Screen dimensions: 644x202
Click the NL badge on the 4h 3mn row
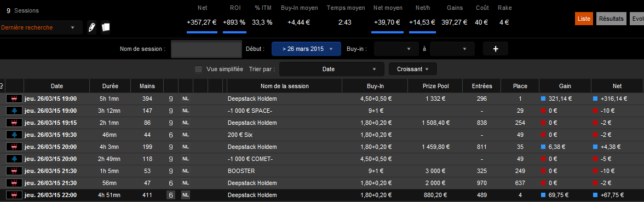186,147
